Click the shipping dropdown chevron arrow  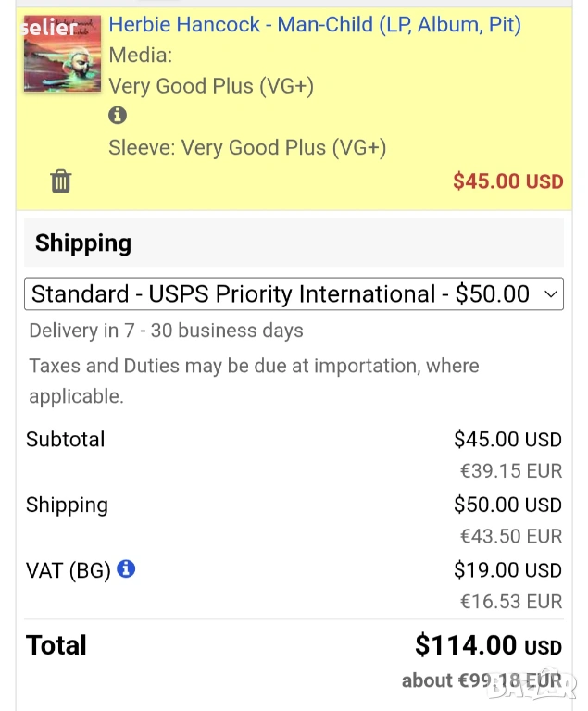pos(551,294)
